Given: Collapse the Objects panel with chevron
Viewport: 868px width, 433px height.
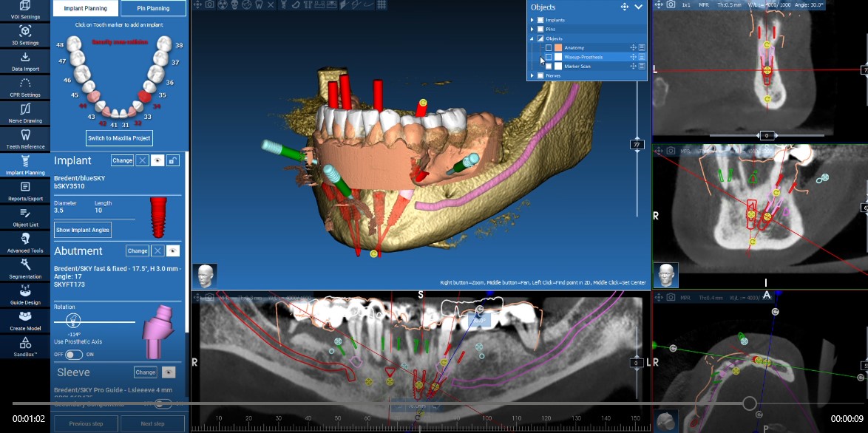Looking at the screenshot, I should (639, 7).
